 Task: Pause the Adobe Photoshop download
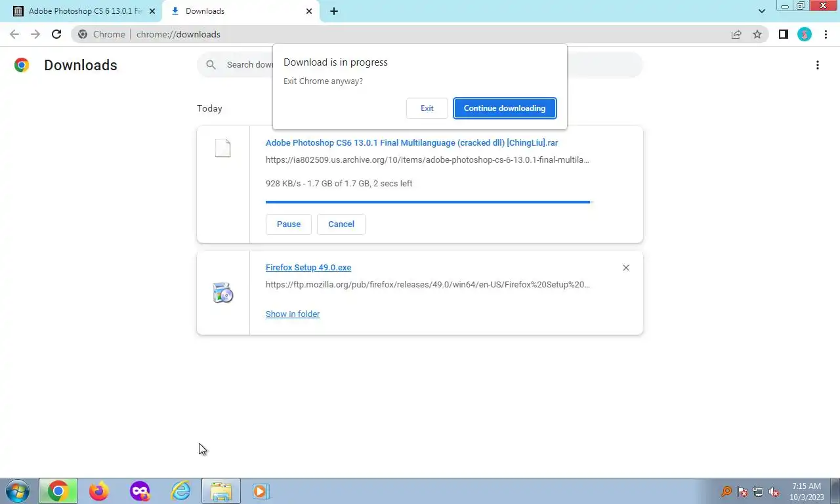[x=289, y=224]
